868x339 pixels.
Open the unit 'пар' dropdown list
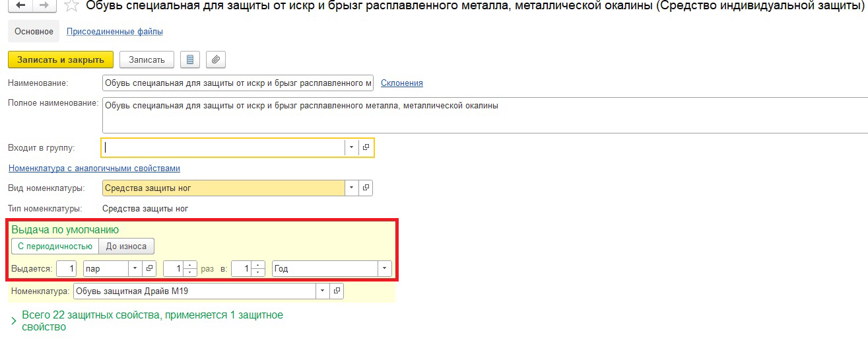(136, 269)
